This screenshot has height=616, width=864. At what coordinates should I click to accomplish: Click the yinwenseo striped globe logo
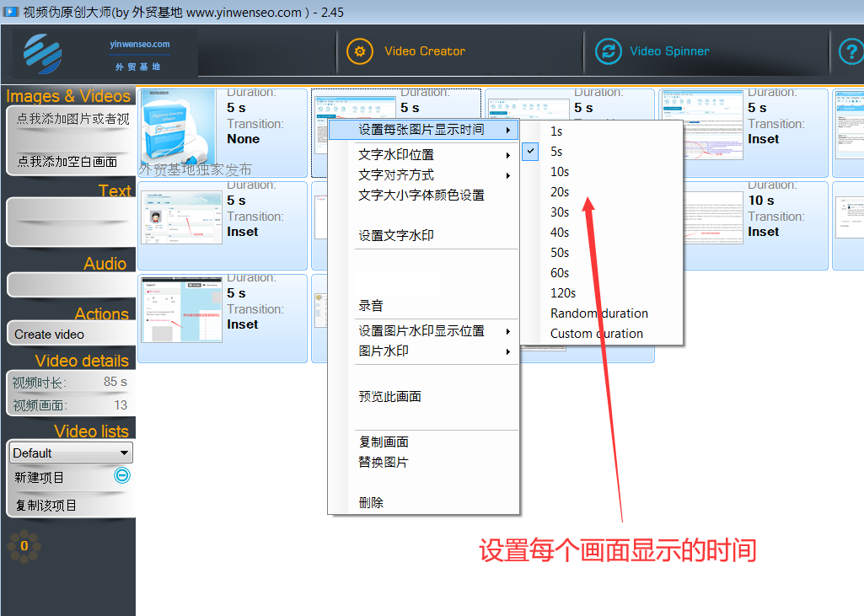[x=43, y=54]
